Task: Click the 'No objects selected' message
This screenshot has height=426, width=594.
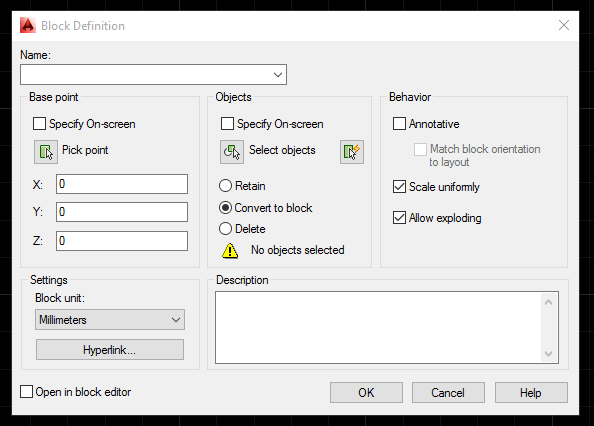Action: 298,250
